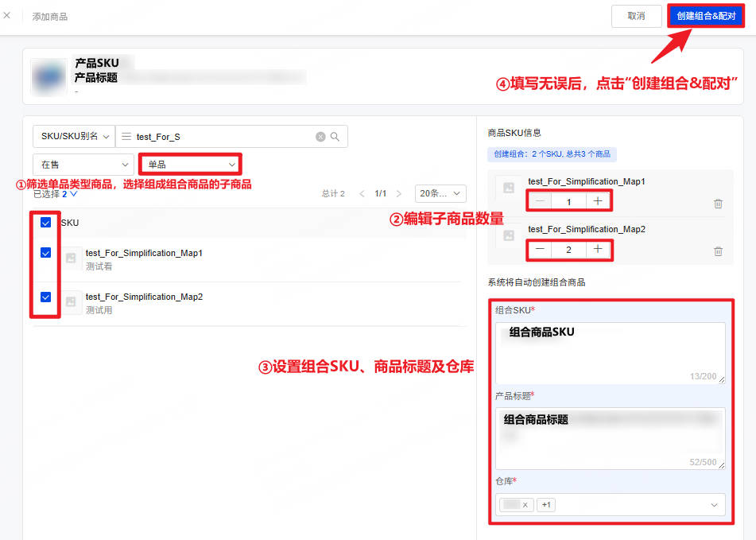Delete test_For_Simplification_Map2 from the combination

point(718,251)
